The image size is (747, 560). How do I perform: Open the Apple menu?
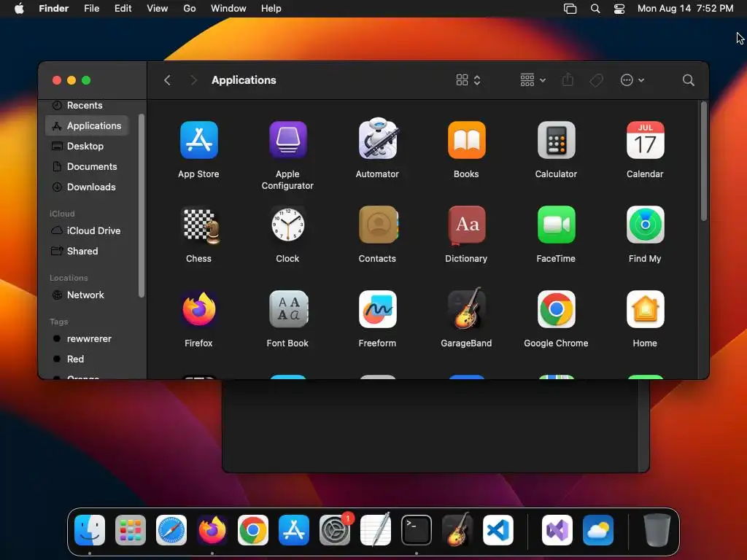pyautogui.click(x=19, y=9)
